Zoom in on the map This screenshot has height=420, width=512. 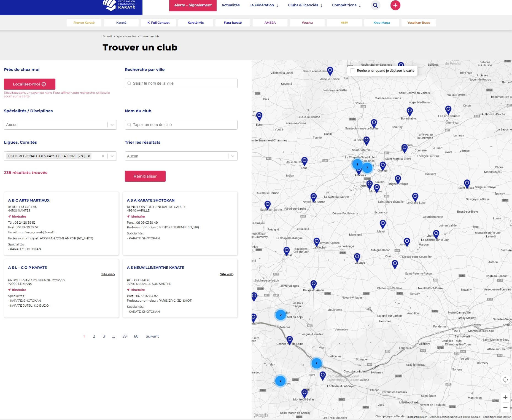coord(505,397)
